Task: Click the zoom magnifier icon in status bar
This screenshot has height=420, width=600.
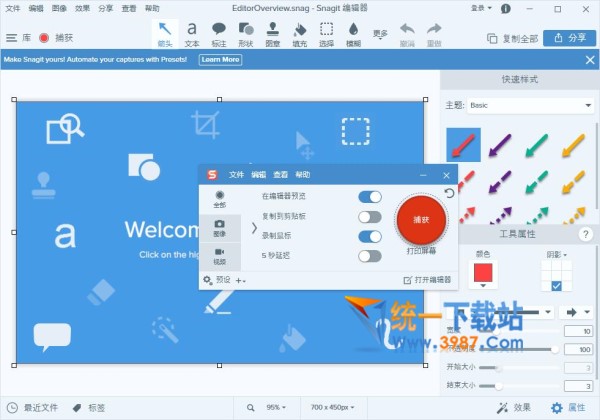Action: tap(251, 408)
